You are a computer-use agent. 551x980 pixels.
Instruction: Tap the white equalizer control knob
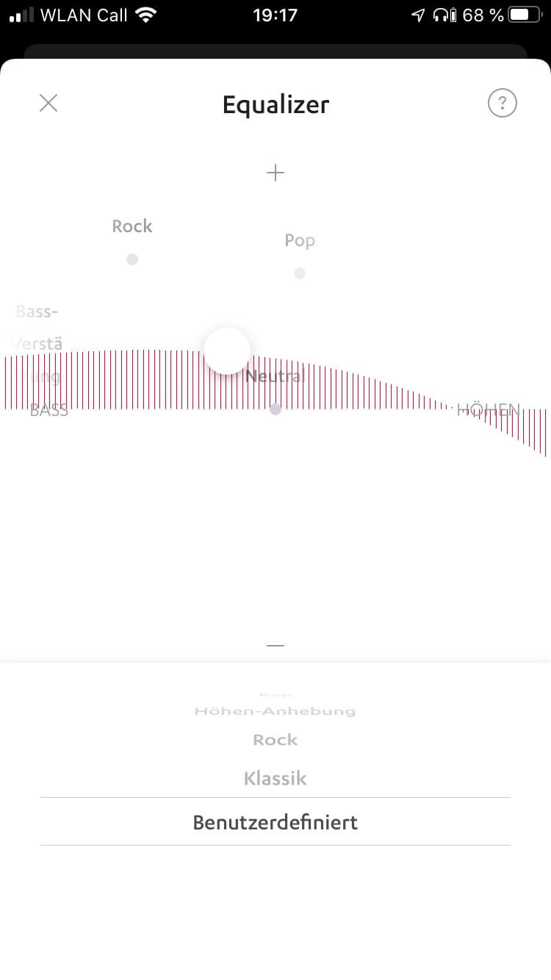[x=227, y=350]
